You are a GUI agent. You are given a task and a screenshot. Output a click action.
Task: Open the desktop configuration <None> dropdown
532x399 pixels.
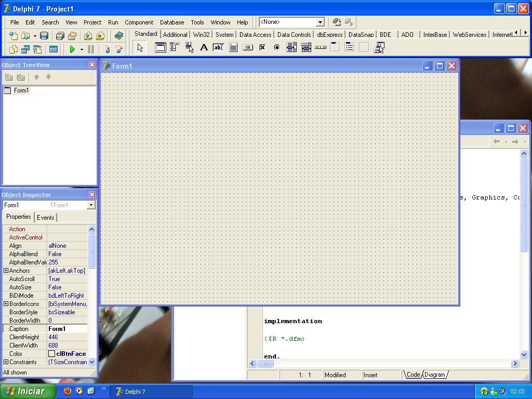(x=320, y=22)
